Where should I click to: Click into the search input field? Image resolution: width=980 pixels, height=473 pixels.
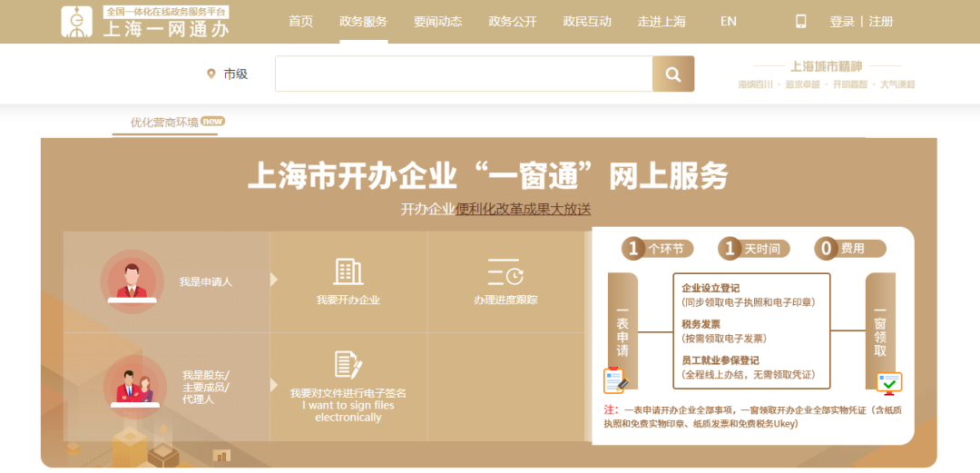point(464,74)
